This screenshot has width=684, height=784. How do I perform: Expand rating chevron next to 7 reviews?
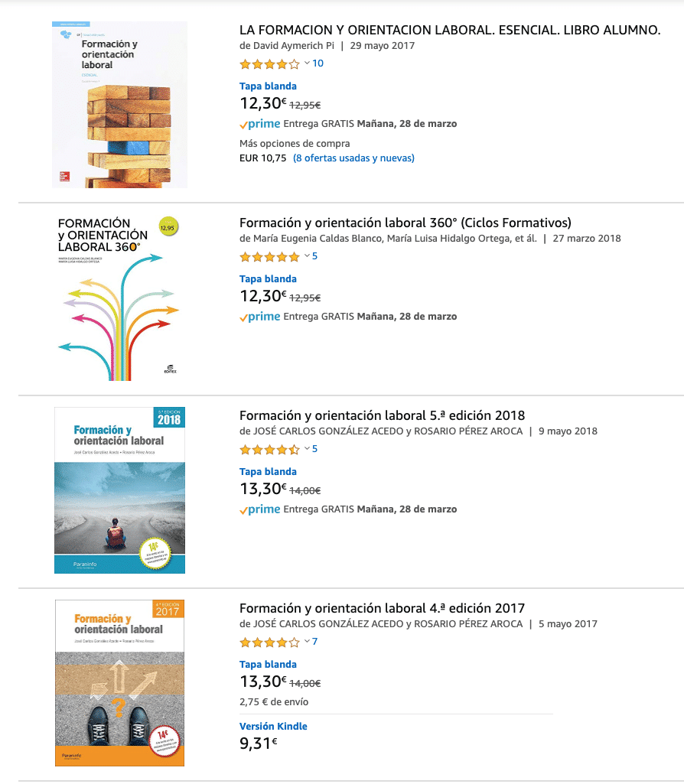[x=307, y=642]
